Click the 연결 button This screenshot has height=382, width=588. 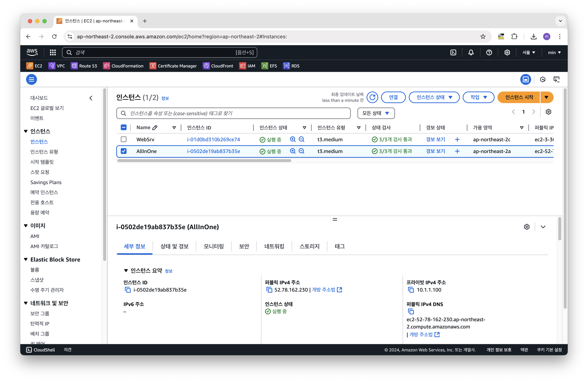393,97
